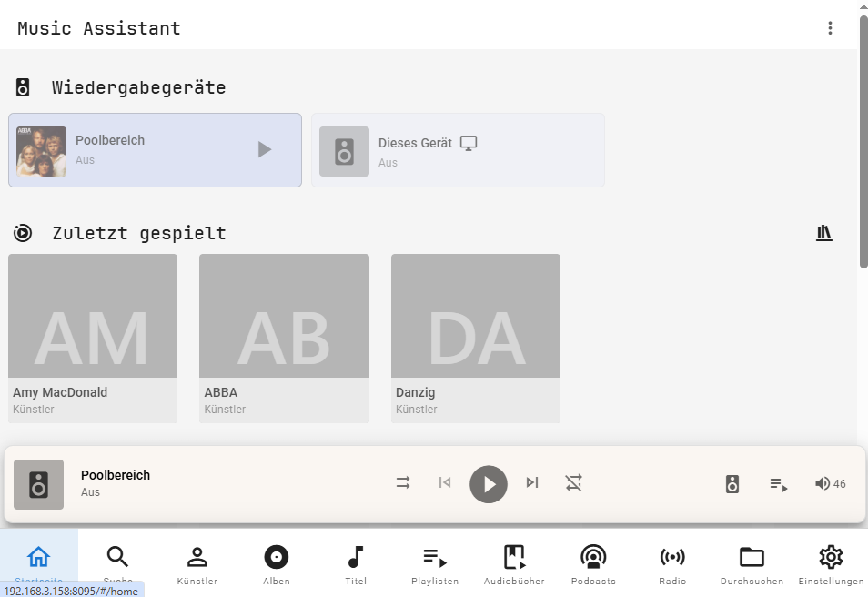Open the Radio section

coord(672,564)
